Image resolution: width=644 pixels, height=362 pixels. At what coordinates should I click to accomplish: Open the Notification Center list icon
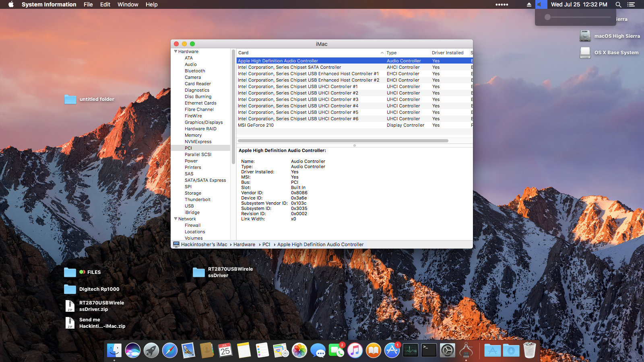click(631, 4)
